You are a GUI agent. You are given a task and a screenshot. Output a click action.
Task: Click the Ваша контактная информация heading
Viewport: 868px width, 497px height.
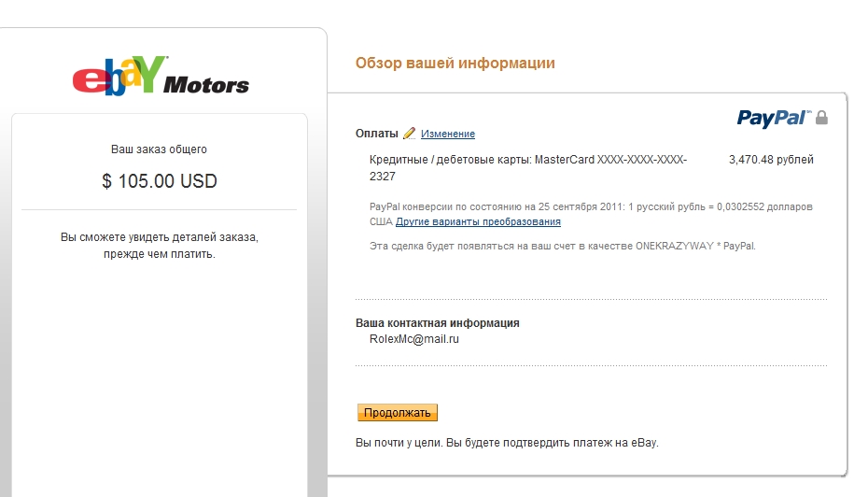(438, 323)
